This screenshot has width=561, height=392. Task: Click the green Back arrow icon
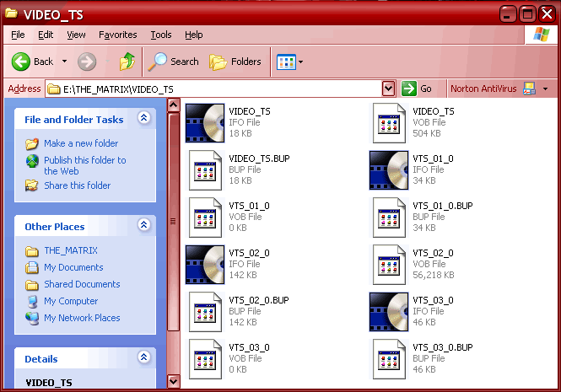click(x=21, y=62)
